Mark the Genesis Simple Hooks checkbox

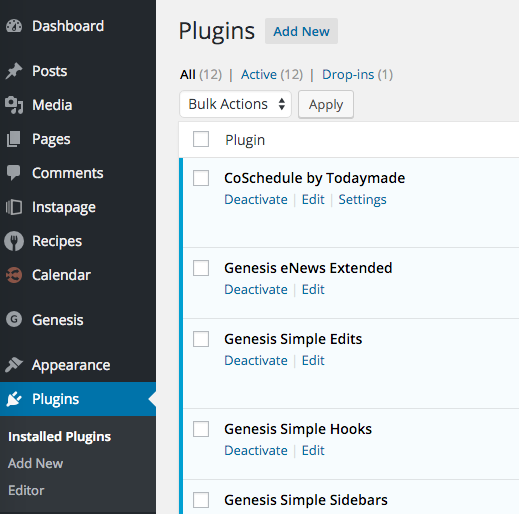pos(201,429)
